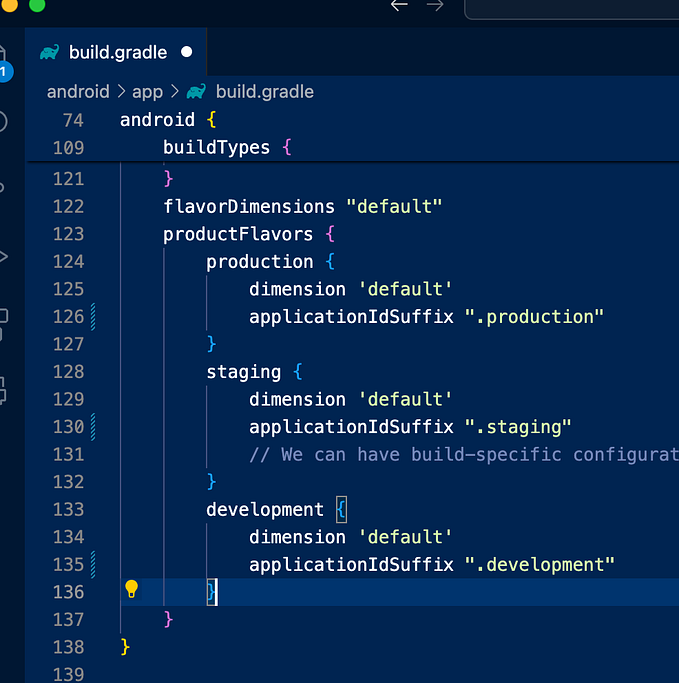Click the ".development" string value
The image size is (679, 683).
(540, 565)
